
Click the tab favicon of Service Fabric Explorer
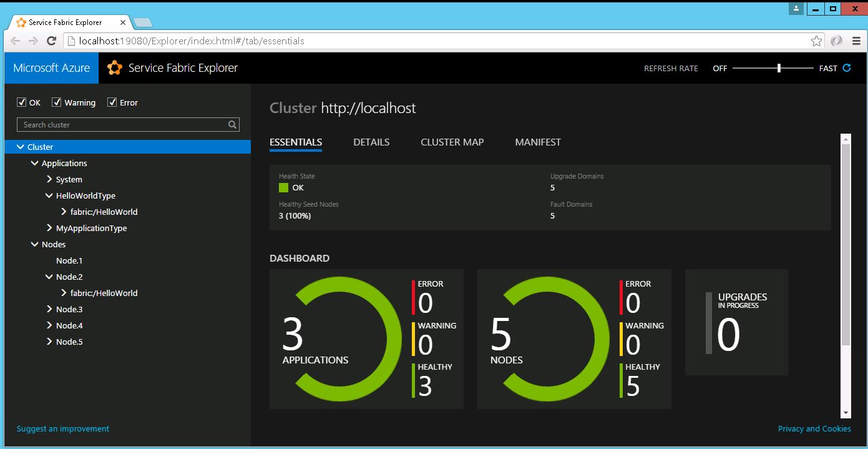point(21,22)
